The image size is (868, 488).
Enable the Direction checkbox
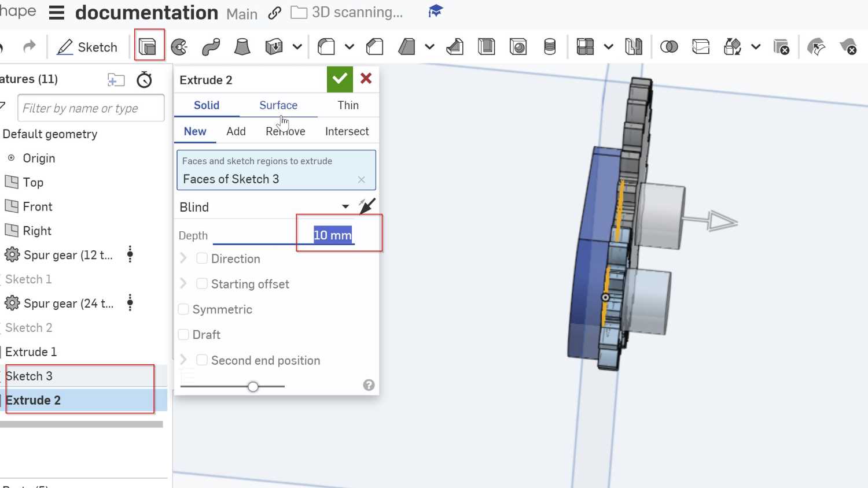point(202,258)
